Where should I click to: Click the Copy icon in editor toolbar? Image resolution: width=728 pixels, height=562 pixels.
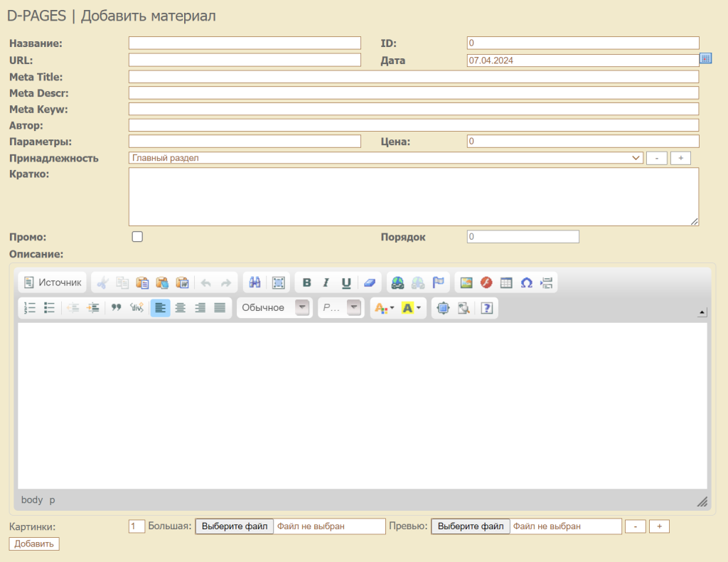(x=122, y=282)
